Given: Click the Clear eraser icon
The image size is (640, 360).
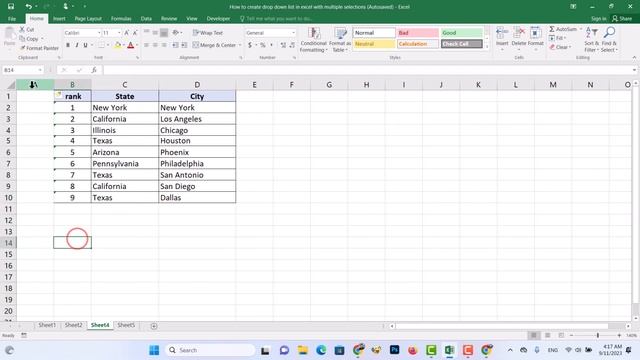Looking at the screenshot, I should [x=552, y=47].
